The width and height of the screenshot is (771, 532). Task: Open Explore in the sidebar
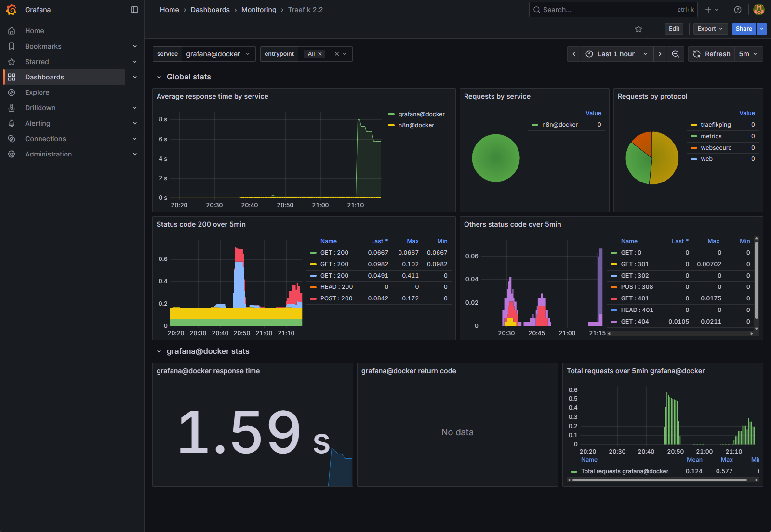coord(37,92)
